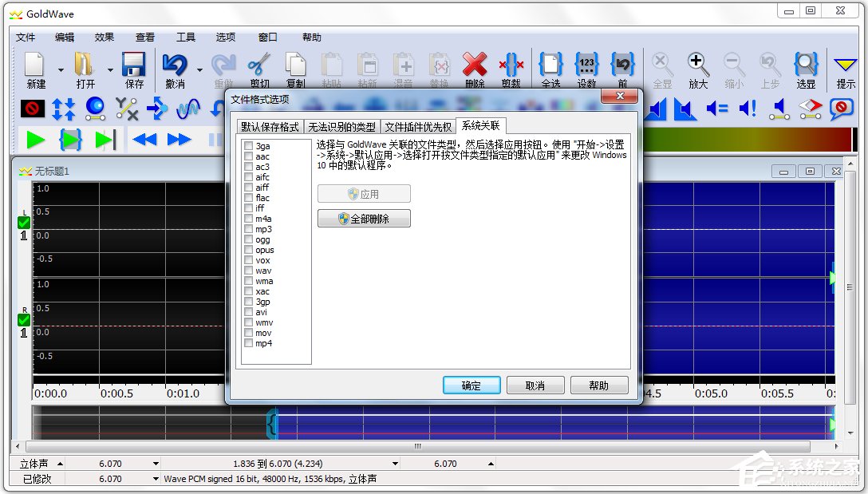Click the 取消 cancel button
This screenshot has height=494, width=868.
click(x=535, y=385)
